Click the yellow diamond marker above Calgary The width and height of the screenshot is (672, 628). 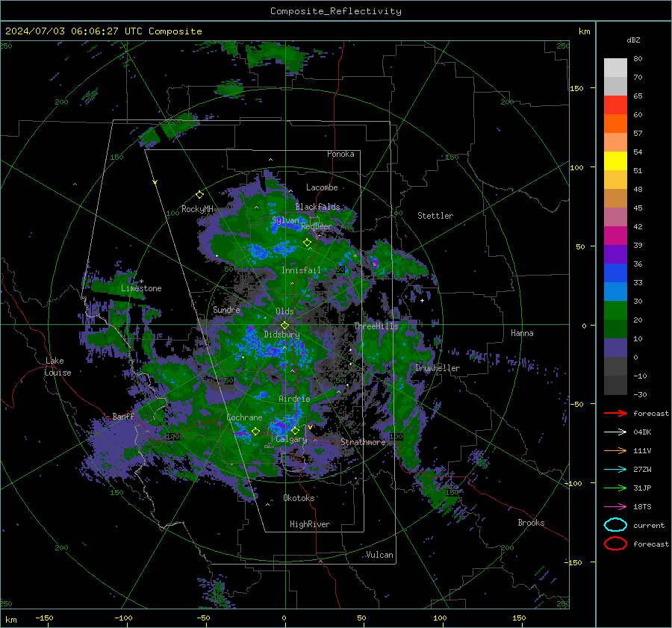295,430
